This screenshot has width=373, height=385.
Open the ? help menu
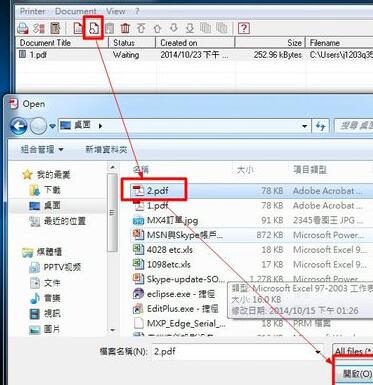click(x=137, y=11)
